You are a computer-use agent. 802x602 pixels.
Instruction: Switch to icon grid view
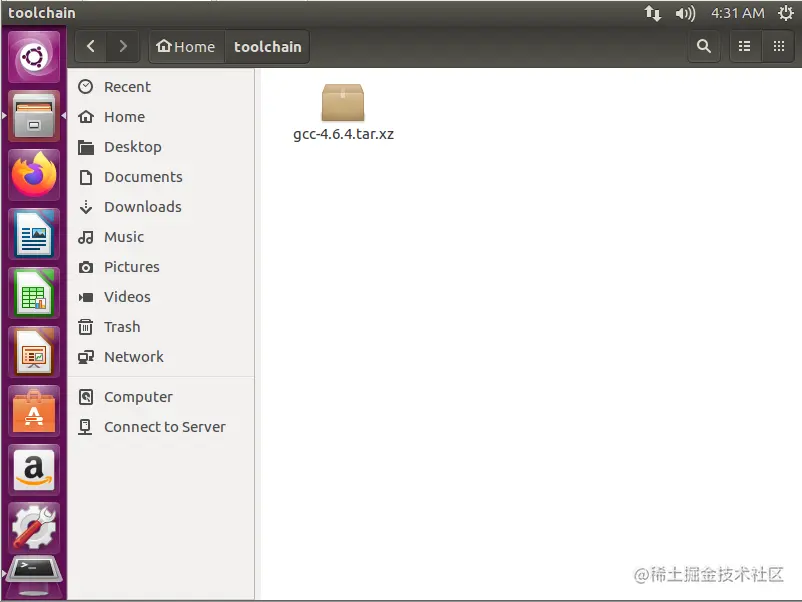click(778, 47)
